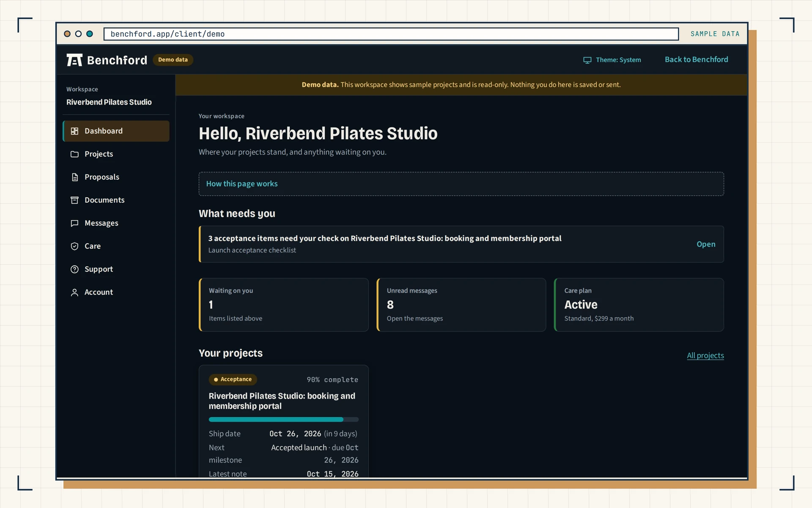Image resolution: width=812 pixels, height=508 pixels.
Task: Click the Acceptance status pill
Action: tap(233, 379)
